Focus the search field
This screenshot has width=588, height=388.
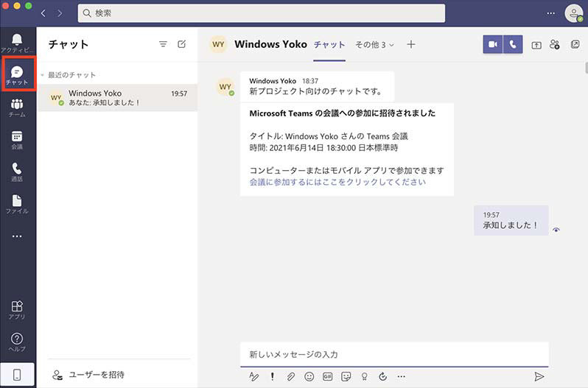coord(262,13)
